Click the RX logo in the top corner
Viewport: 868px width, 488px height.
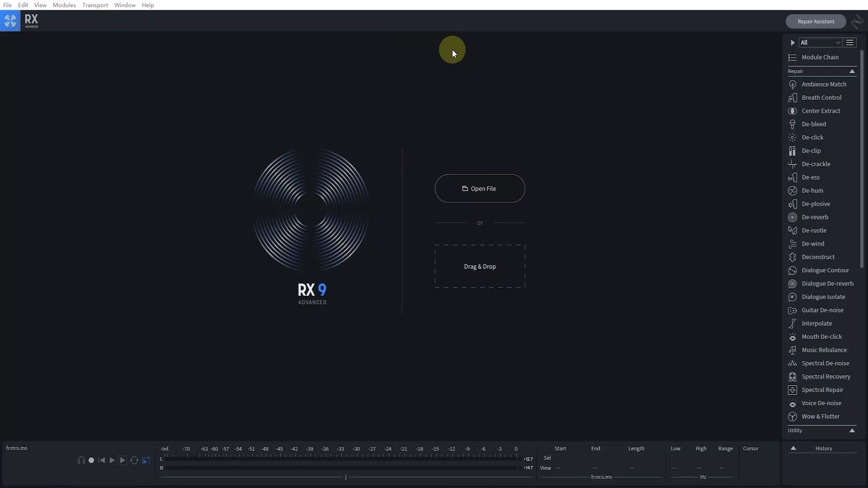10,21
